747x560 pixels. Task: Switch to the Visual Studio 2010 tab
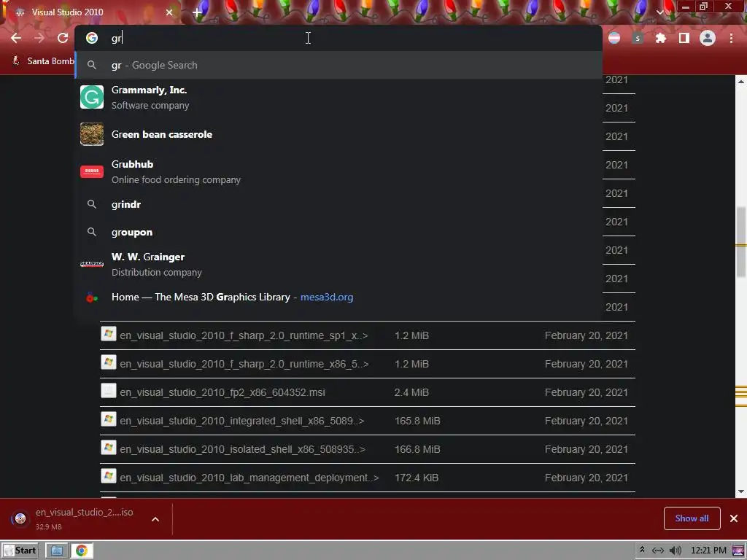90,12
